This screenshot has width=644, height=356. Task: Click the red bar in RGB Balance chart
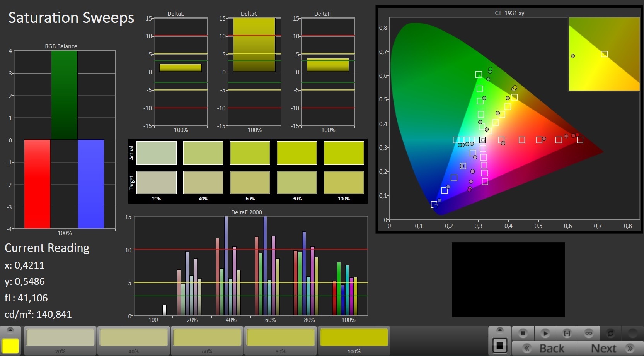37,184
